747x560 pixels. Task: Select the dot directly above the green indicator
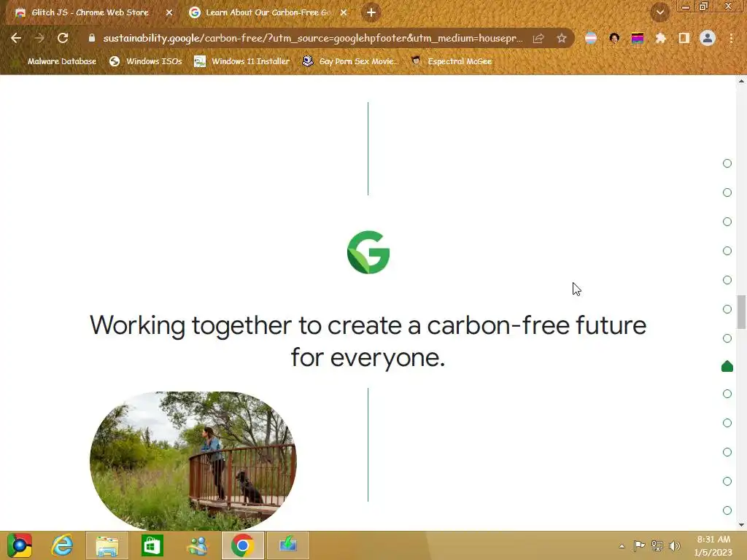pyautogui.click(x=727, y=338)
